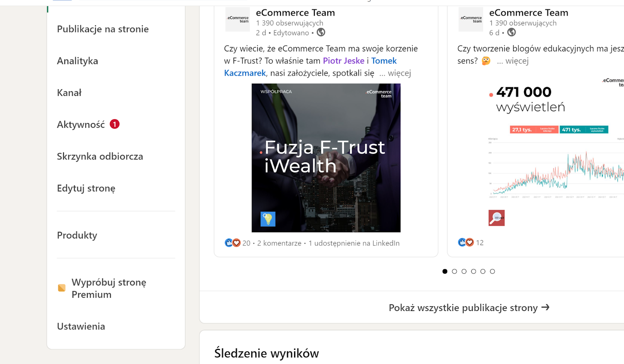
Task: Open Piotr Jeske profile link
Action: tap(344, 61)
